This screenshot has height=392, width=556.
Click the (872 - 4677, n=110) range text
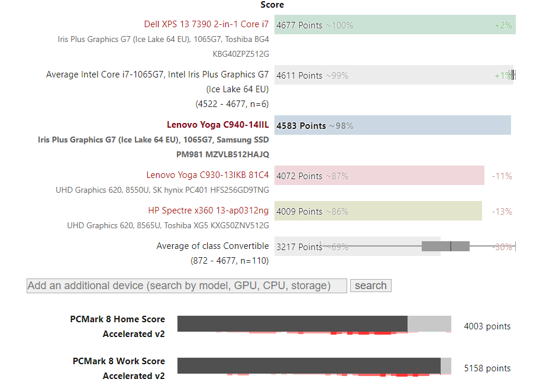(x=229, y=261)
